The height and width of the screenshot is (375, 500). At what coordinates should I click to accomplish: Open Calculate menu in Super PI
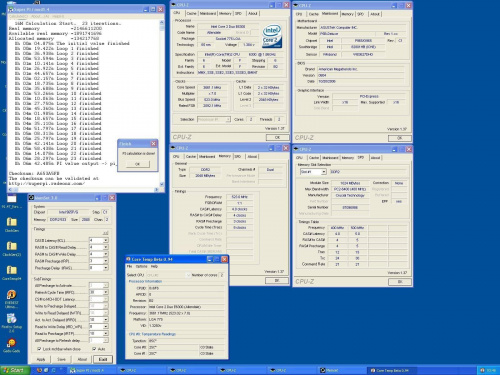coord(19,16)
